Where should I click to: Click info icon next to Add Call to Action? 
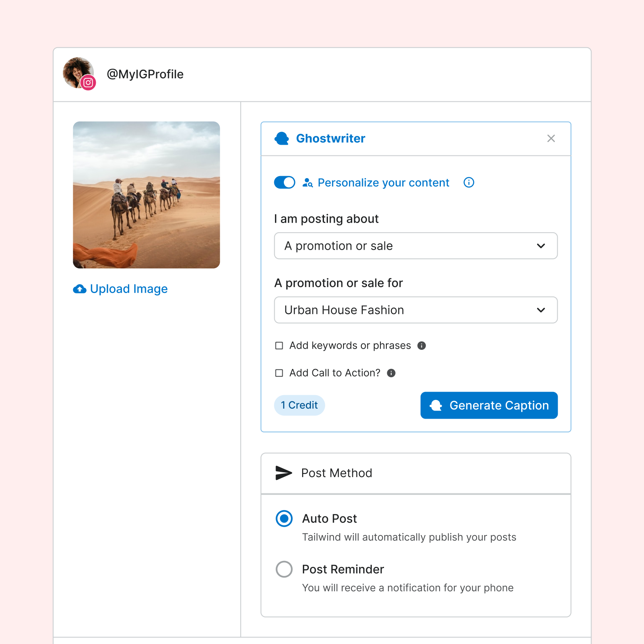(391, 373)
